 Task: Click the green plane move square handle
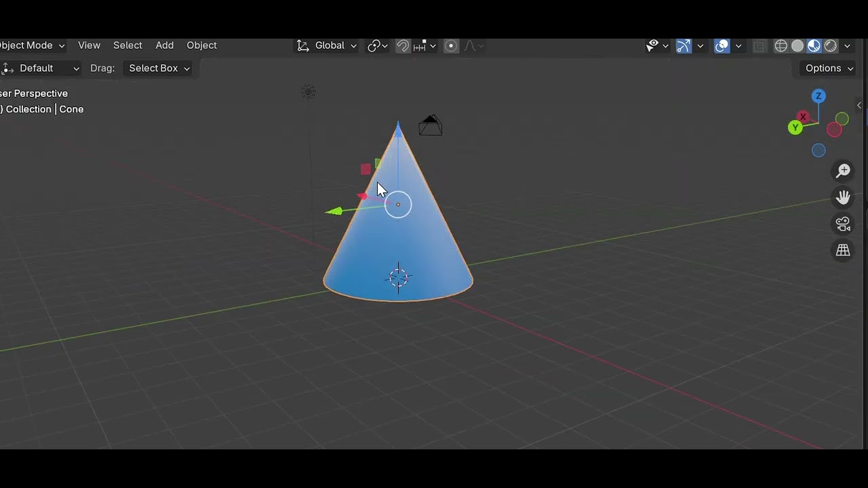click(378, 164)
